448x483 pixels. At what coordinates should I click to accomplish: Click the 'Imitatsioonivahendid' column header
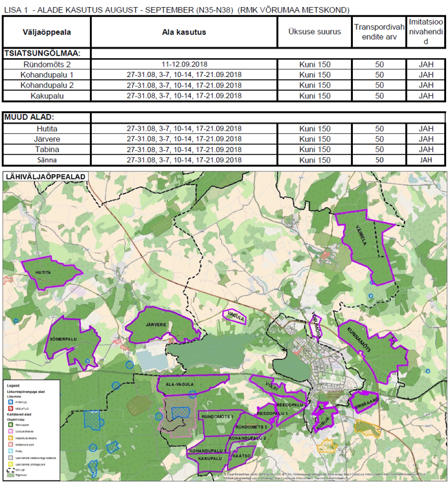426,32
